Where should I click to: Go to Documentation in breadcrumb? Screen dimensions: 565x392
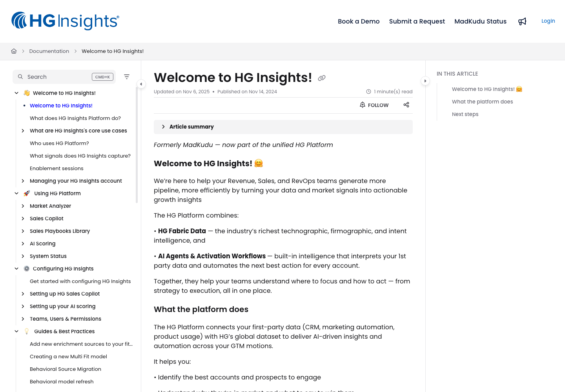[x=49, y=51]
